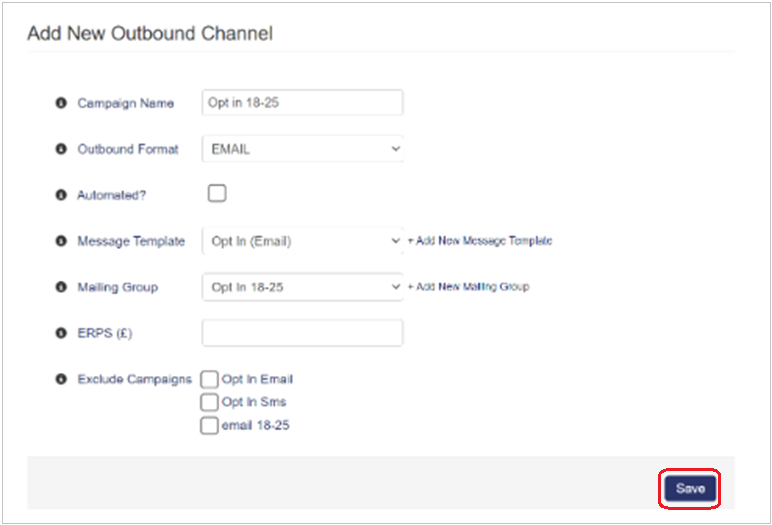This screenshot has width=772, height=525.
Task: Check the Opt In Email exclusion box
Action: point(209,379)
